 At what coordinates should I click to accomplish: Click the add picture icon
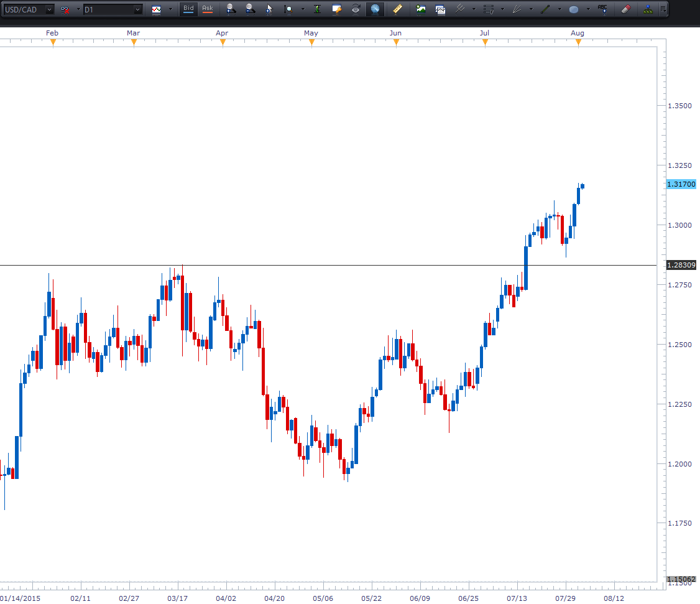(x=421, y=9)
